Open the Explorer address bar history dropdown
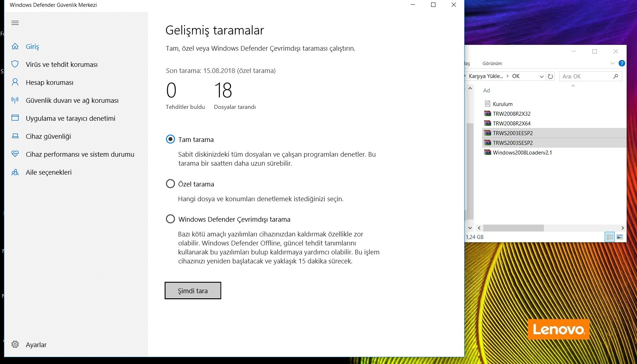 [x=542, y=76]
